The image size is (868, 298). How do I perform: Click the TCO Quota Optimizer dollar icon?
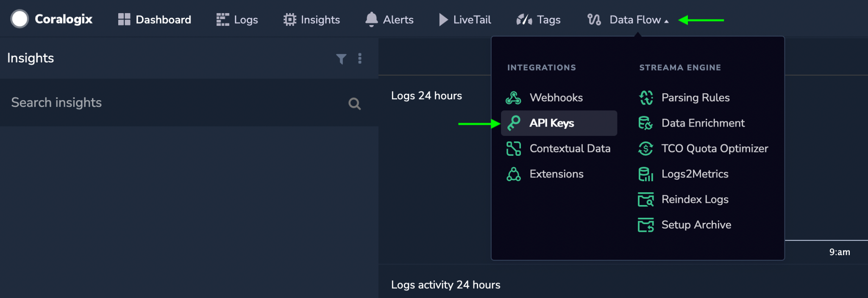point(645,149)
